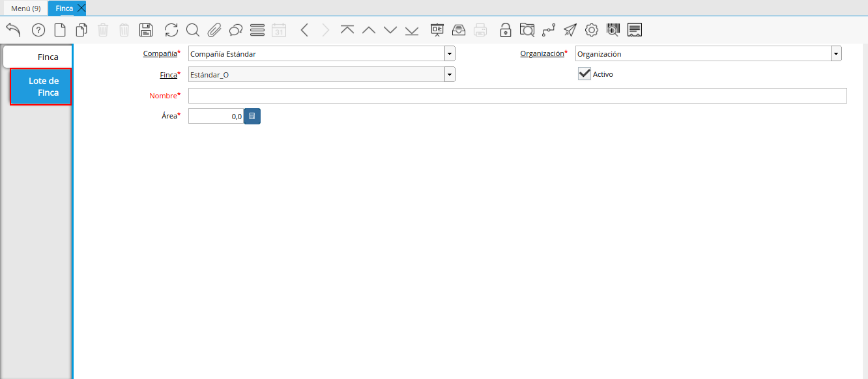Click the first trash delete icon
Screen dimensions: 868x379
(x=103, y=30)
